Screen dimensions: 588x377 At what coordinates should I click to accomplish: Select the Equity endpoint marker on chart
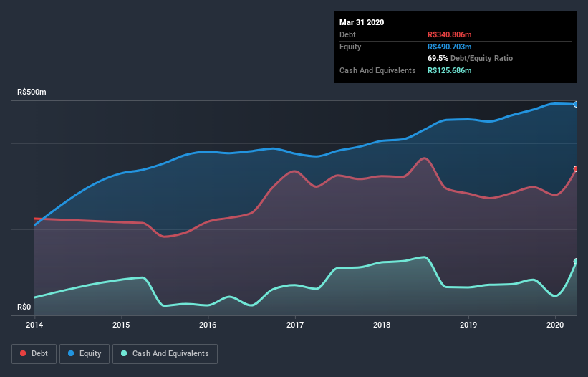(576, 105)
